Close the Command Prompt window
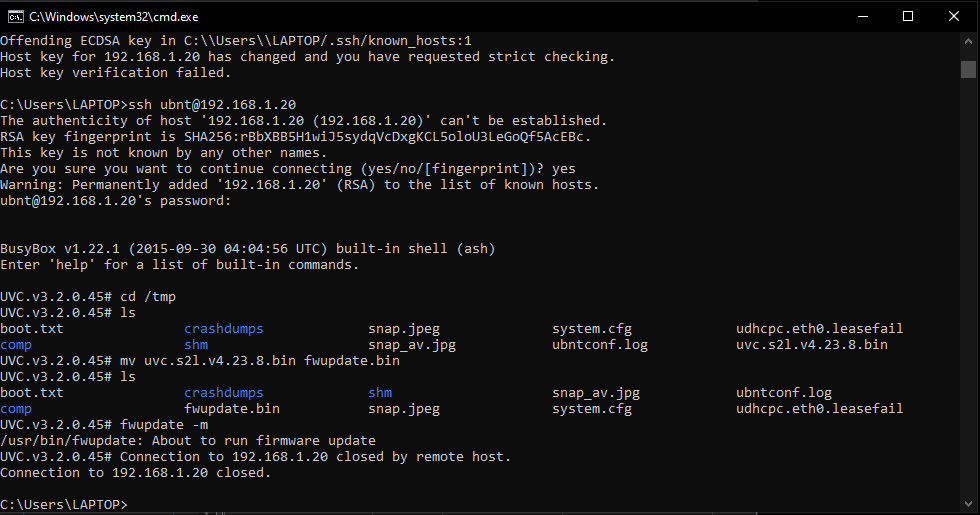The height and width of the screenshot is (515, 980). click(x=954, y=16)
